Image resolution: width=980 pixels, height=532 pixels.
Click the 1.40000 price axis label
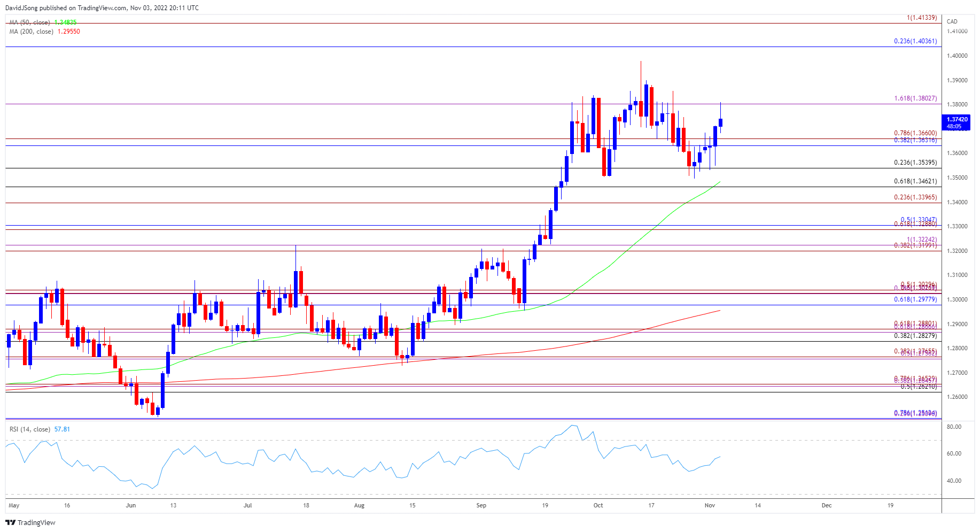pyautogui.click(x=957, y=56)
